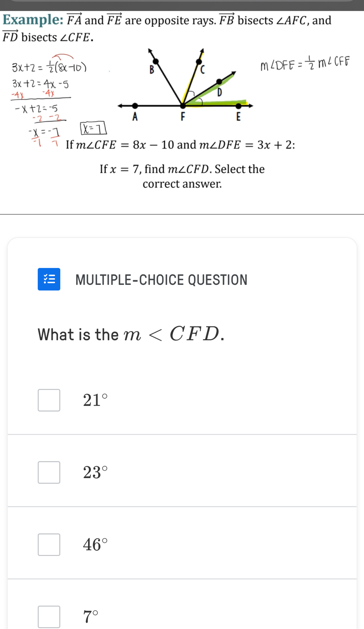Check the answer box beside 46°

[x=49, y=544]
